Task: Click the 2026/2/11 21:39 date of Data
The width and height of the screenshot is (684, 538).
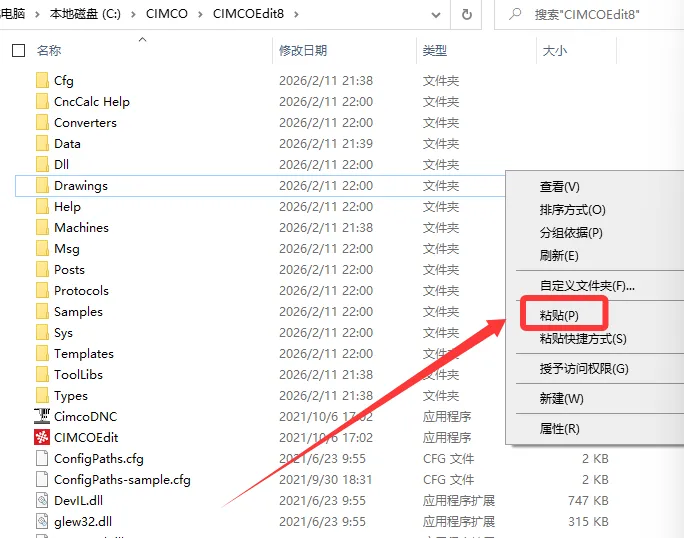Action: 326,144
